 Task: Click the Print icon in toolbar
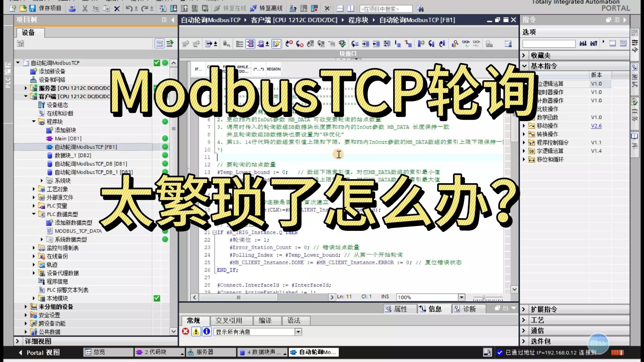[x=72, y=8]
